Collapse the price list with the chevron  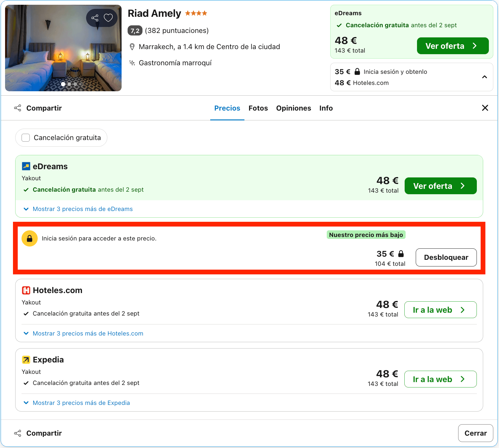point(484,77)
